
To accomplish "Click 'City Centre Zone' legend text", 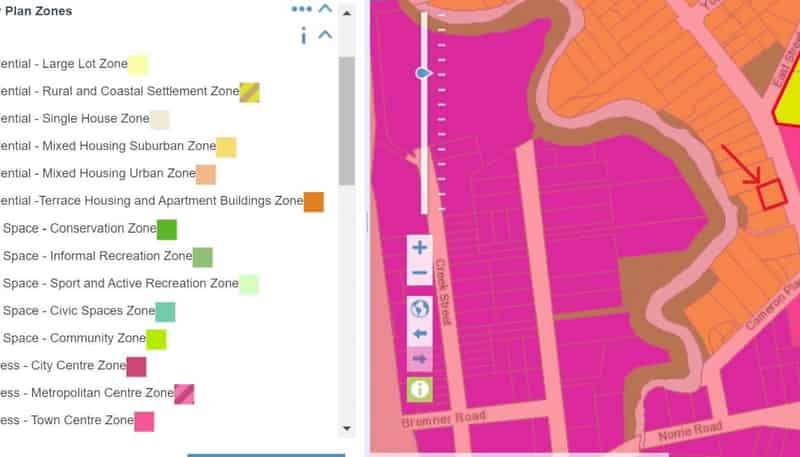I will (78, 366).
